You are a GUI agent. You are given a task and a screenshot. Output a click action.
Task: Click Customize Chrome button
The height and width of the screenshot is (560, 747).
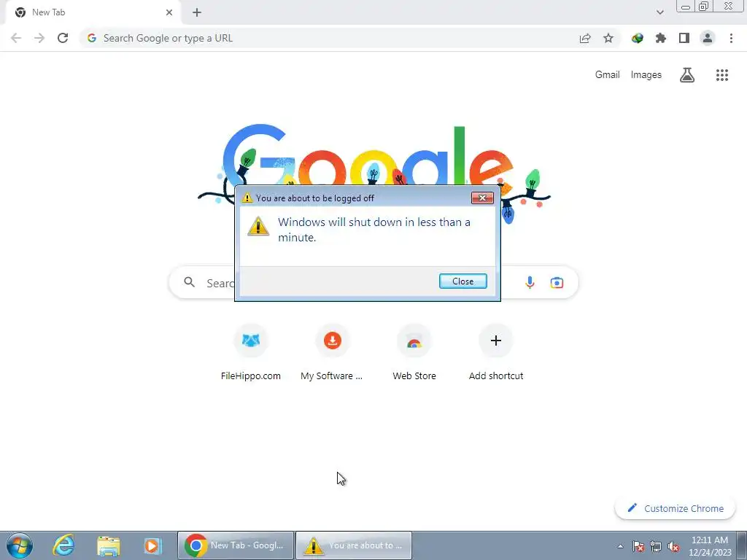pyautogui.click(x=676, y=508)
